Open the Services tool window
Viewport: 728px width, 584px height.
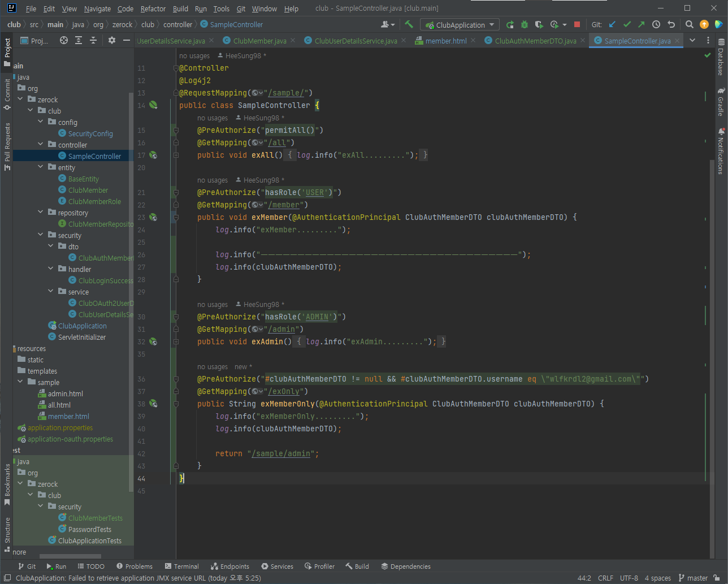(x=277, y=566)
